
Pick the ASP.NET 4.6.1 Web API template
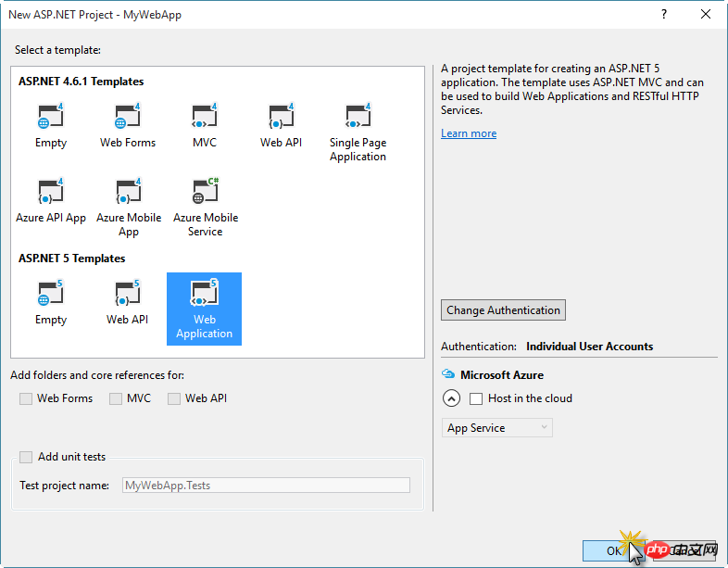click(281, 125)
